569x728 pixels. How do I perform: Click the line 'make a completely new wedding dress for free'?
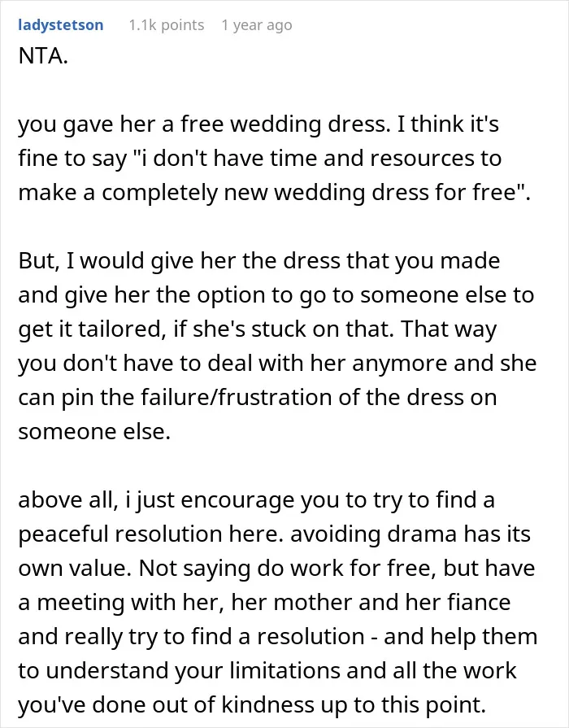(x=274, y=192)
